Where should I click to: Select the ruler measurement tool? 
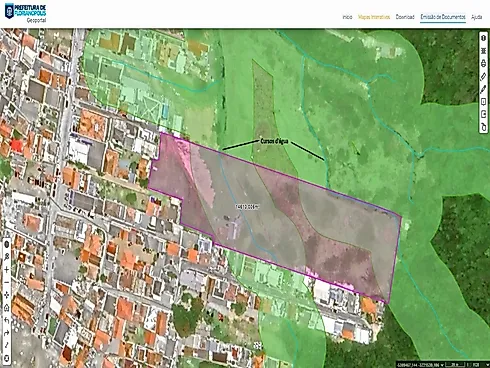point(483,76)
